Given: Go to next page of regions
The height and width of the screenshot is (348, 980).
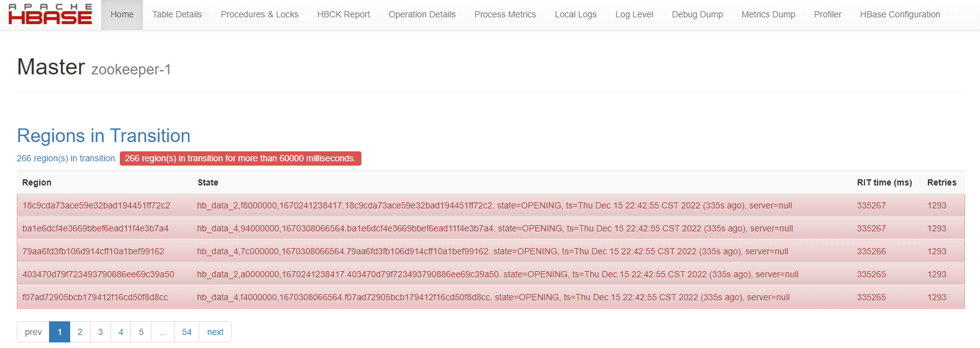Looking at the screenshot, I should 215,332.
